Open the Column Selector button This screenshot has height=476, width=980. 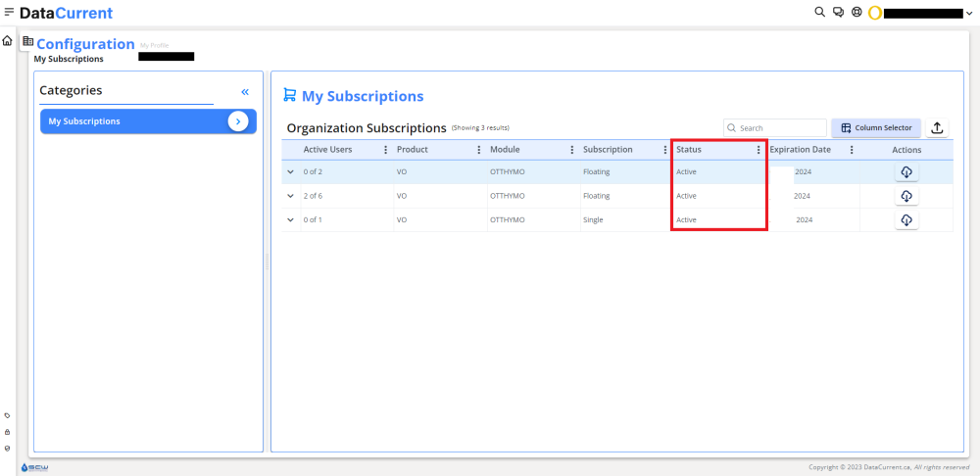point(875,127)
